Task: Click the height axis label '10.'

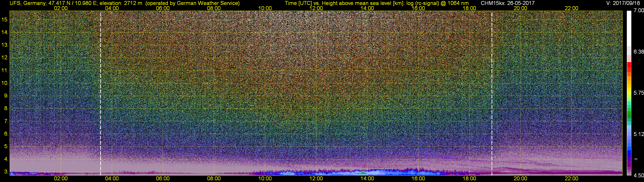Action: coord(5,83)
